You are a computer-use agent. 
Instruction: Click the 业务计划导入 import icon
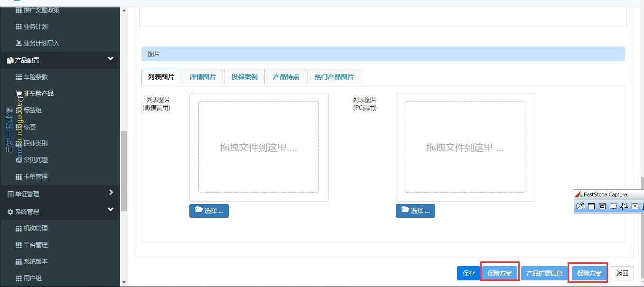coord(19,43)
